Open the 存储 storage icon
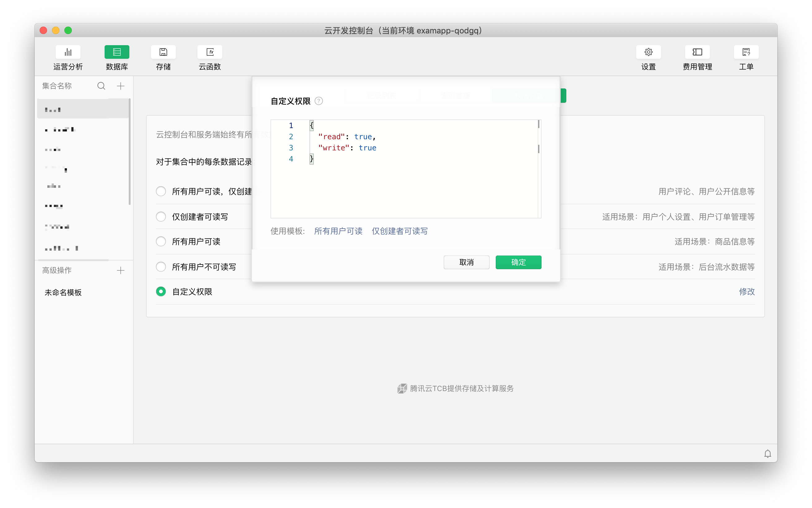This screenshot has width=812, height=508. coord(163,52)
